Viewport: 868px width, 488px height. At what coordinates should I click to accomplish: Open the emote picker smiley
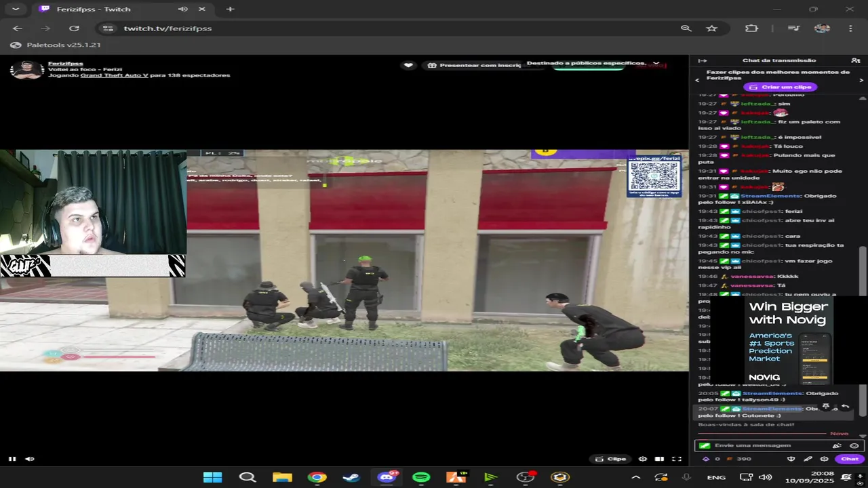[x=854, y=445]
